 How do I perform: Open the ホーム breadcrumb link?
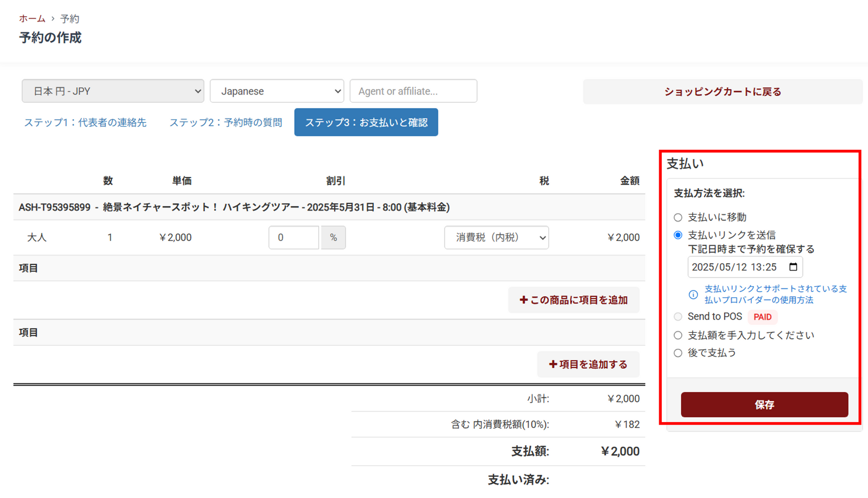pos(32,19)
